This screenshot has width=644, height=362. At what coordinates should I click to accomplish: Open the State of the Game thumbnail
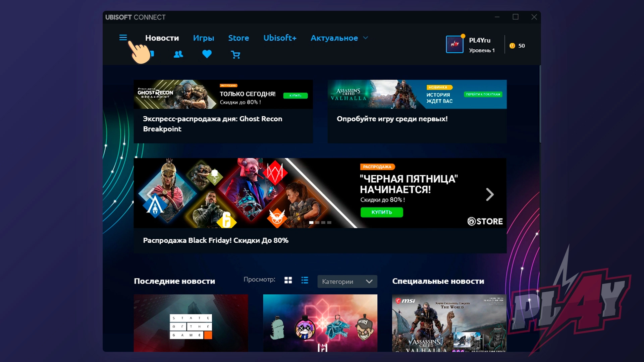[x=191, y=323]
